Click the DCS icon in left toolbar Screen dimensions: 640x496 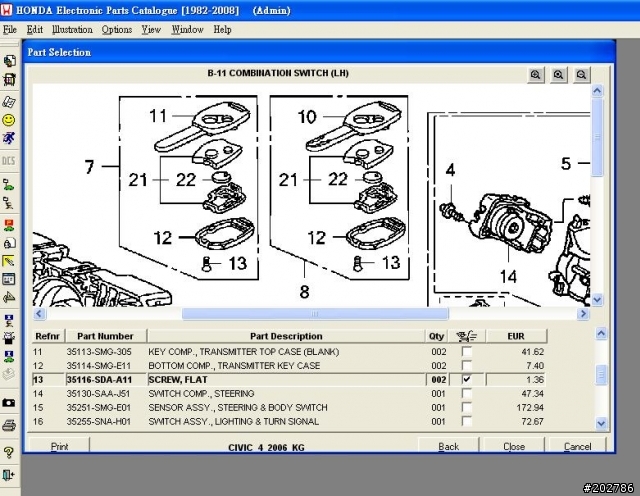(9, 160)
